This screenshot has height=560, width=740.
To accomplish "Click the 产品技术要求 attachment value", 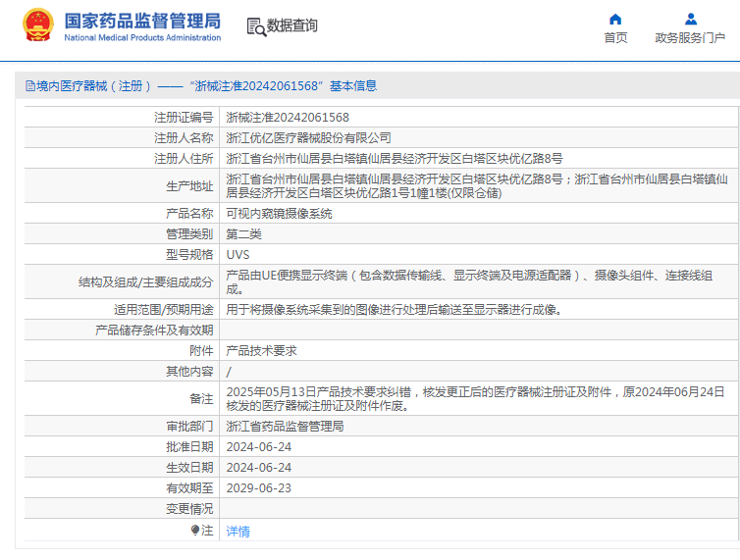I will click(261, 350).
